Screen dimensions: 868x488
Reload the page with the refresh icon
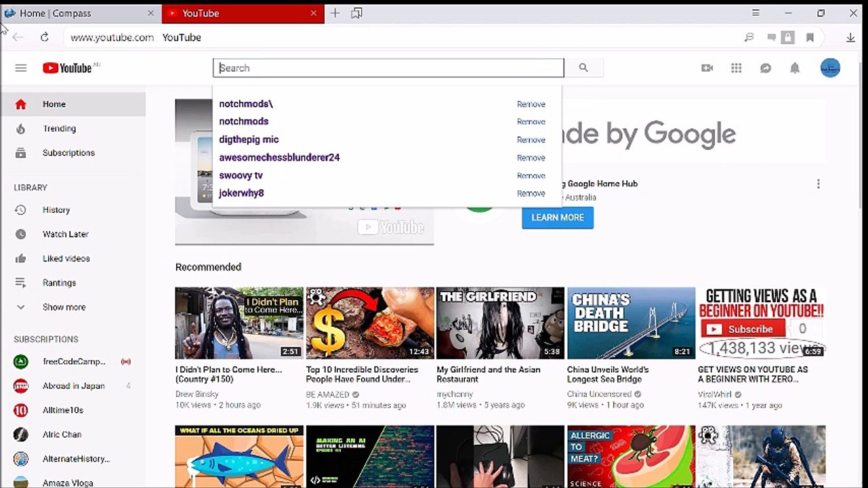45,37
